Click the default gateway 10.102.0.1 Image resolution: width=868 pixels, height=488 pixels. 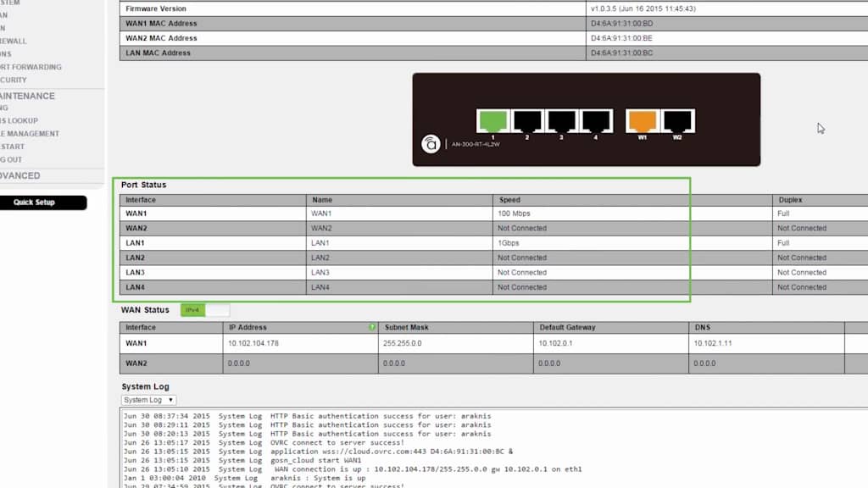tap(555, 343)
